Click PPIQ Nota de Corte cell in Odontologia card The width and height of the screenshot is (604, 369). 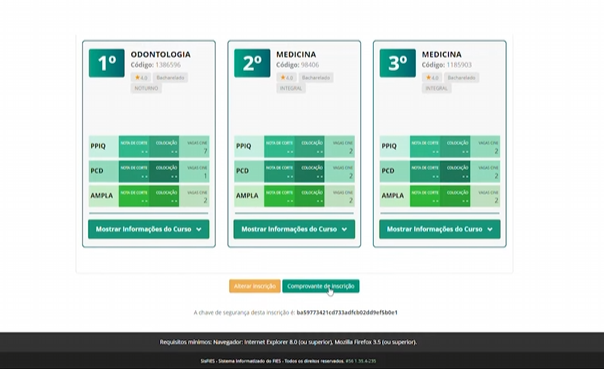point(134,146)
